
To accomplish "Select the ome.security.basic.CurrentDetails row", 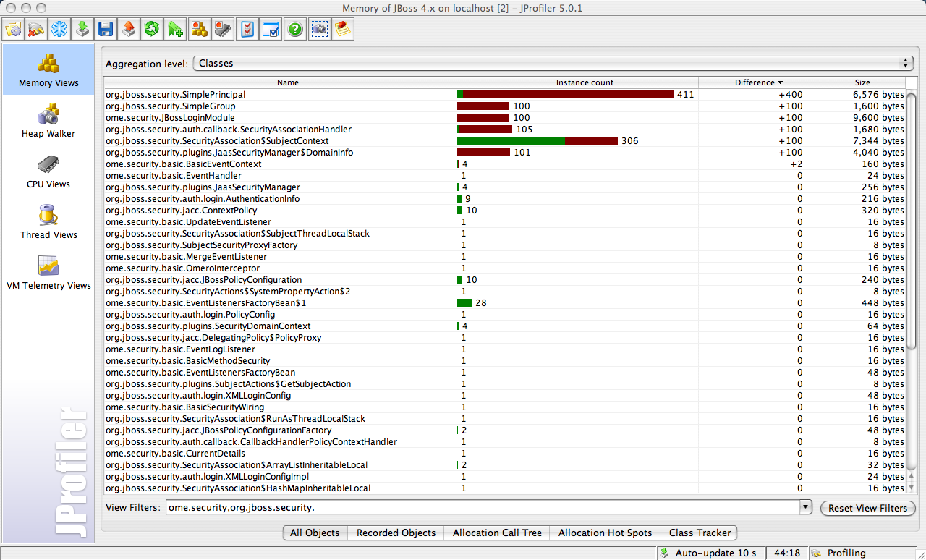I will (x=505, y=454).
